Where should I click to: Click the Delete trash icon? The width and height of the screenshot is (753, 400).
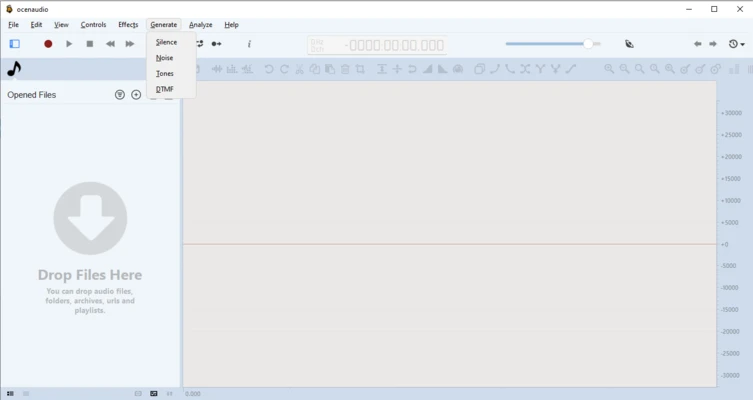[345, 69]
